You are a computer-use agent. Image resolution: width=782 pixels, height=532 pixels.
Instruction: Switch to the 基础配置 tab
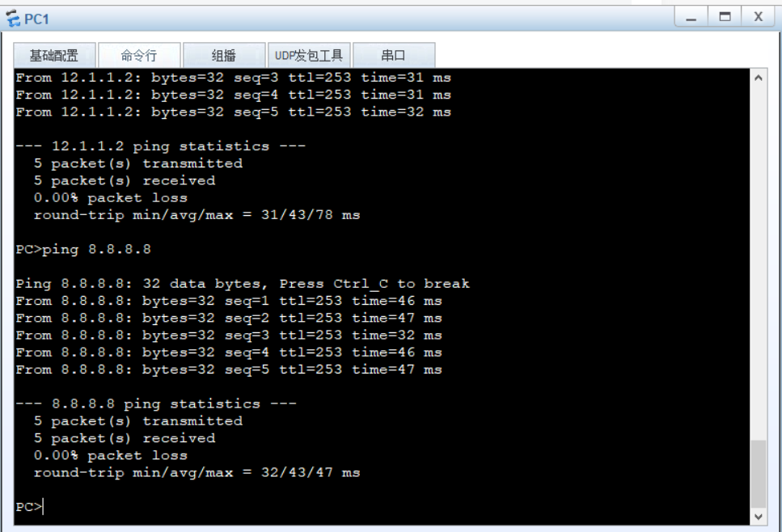pos(54,56)
